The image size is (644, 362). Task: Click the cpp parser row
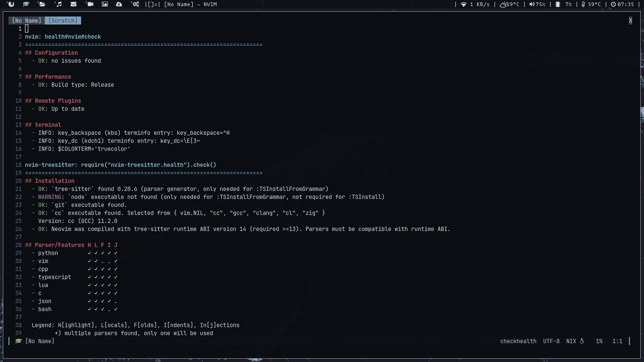click(x=74, y=269)
